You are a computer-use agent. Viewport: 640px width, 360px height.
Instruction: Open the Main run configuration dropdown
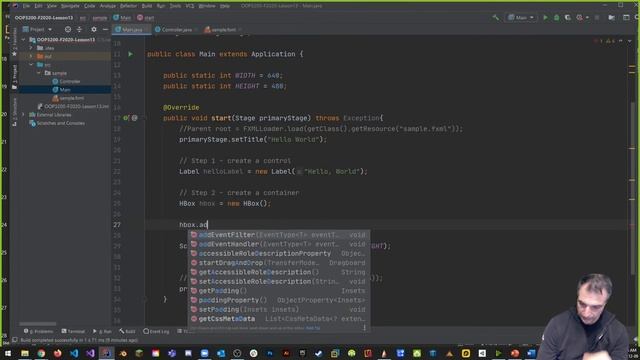pos(521,18)
